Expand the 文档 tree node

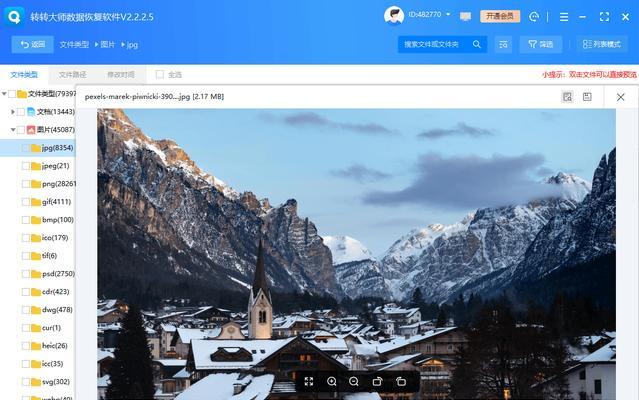point(13,112)
